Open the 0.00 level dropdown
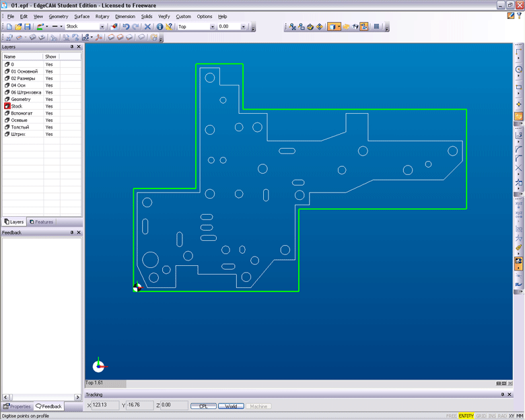 (x=244, y=27)
